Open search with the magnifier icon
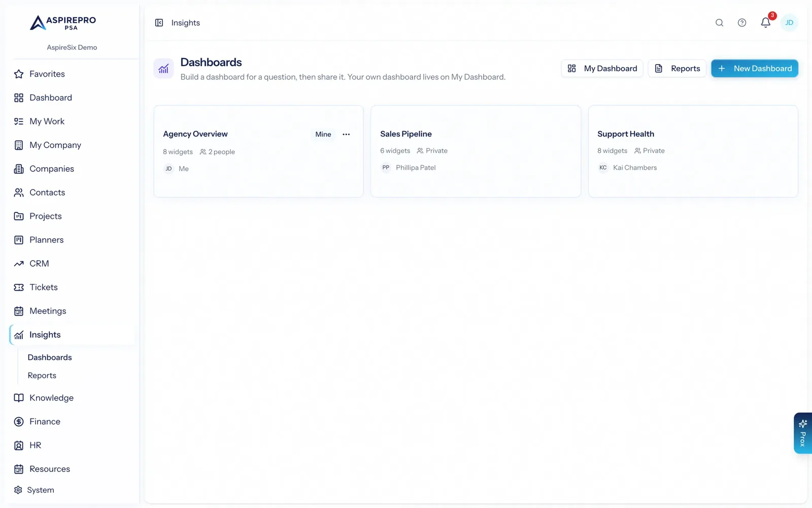Image resolution: width=812 pixels, height=508 pixels. [x=719, y=23]
